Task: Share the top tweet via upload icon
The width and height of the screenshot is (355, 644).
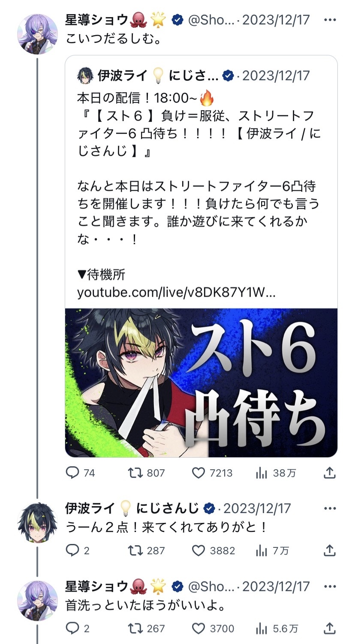Action: click(329, 473)
